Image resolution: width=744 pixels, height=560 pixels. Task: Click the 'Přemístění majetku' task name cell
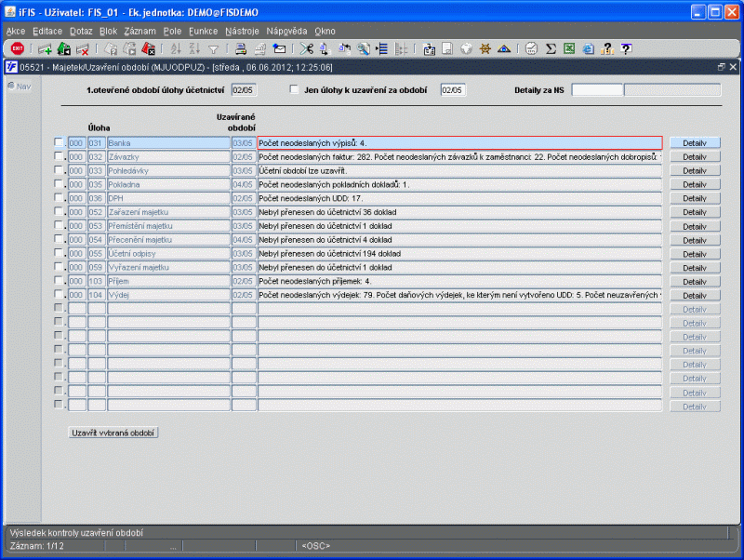pyautogui.click(x=168, y=226)
